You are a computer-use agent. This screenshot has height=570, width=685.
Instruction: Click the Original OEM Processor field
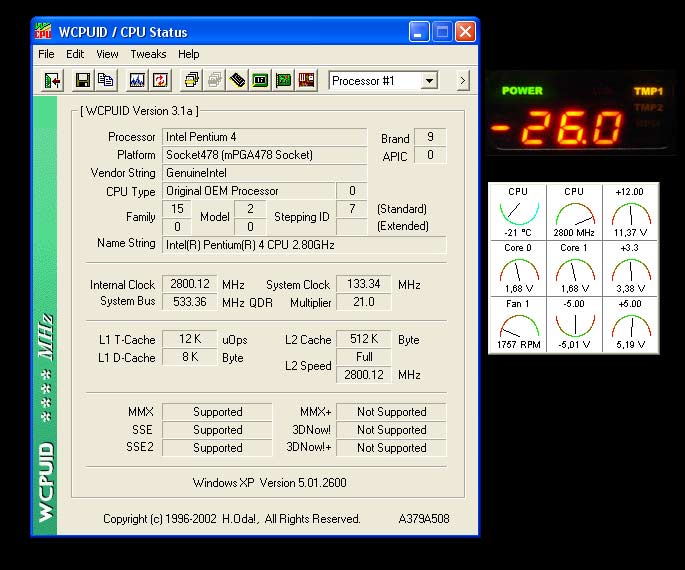[x=248, y=191]
